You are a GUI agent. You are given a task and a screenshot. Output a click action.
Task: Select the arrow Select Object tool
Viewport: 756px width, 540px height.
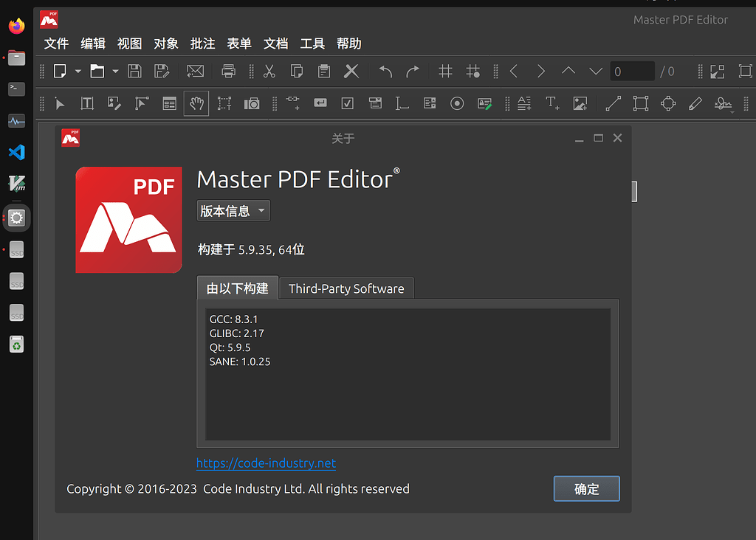(x=60, y=103)
